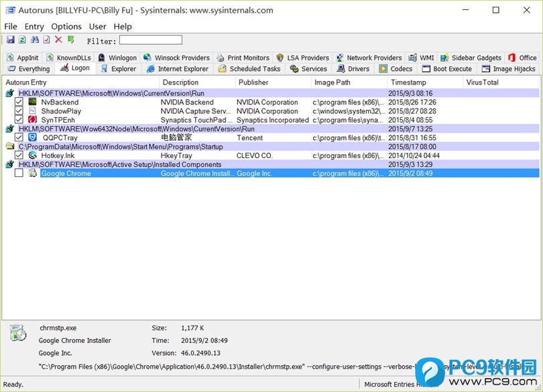The width and height of the screenshot is (543, 392).
Task: Click the Find binoculars toolbar icon
Action: click(35, 40)
